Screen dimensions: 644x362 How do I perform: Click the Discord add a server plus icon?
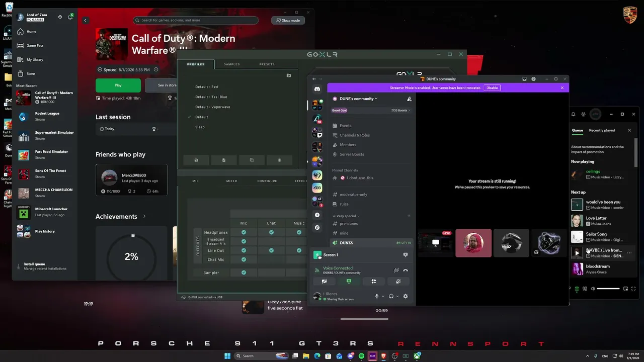click(317, 215)
